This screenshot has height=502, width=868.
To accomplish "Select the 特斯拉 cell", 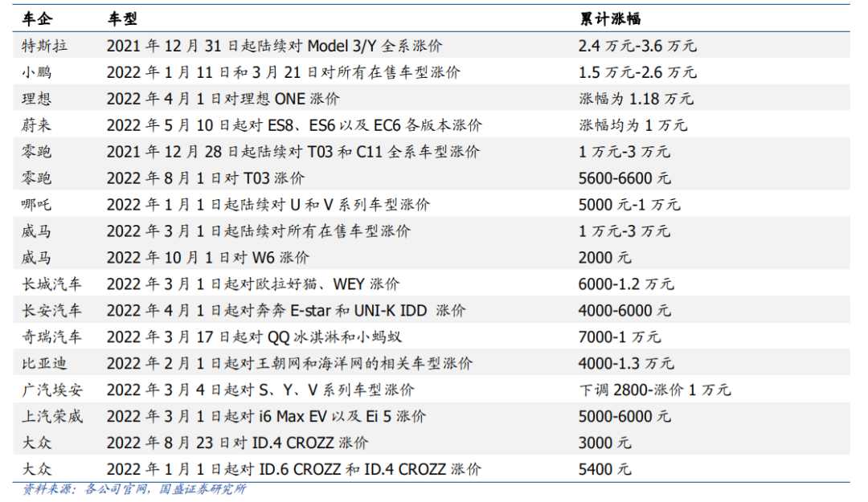I will 44,46.
